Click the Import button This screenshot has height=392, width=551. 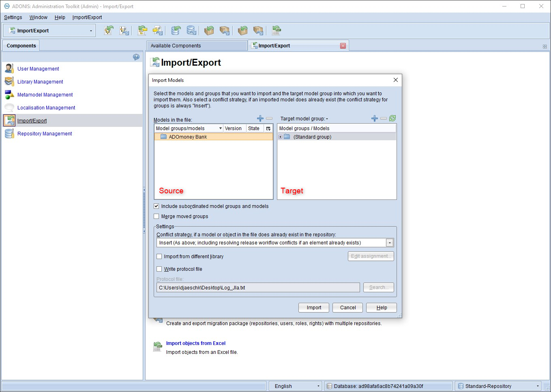[314, 308]
